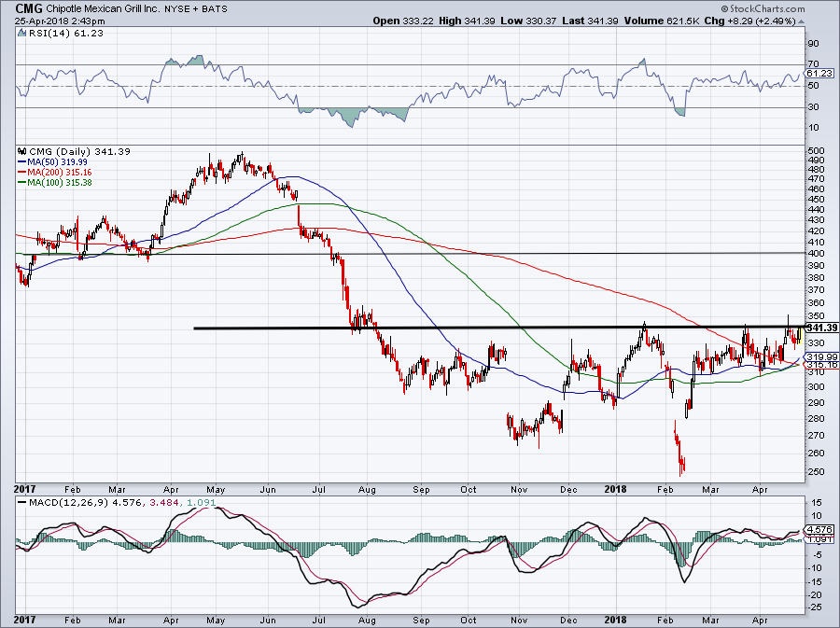Image resolution: width=840 pixels, height=628 pixels.
Task: Click the Open 333.22 value
Action: click(x=402, y=21)
